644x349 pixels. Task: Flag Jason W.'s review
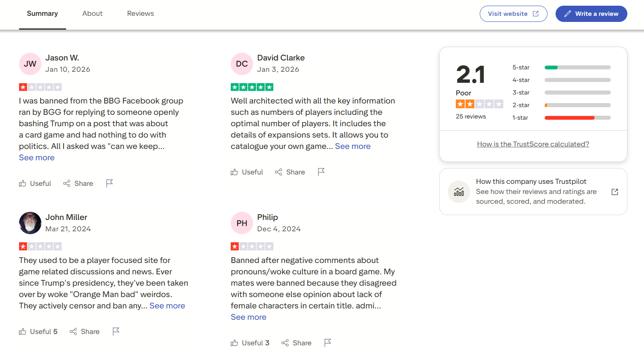pyautogui.click(x=109, y=183)
